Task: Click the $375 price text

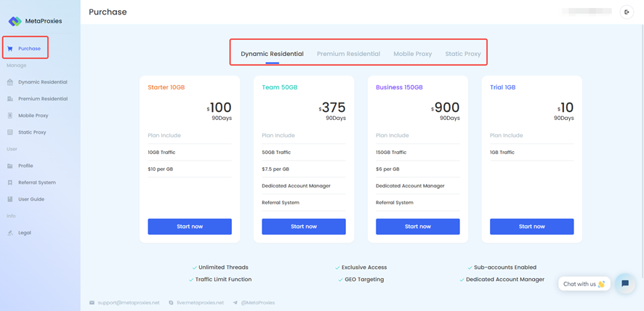Action: [332, 108]
